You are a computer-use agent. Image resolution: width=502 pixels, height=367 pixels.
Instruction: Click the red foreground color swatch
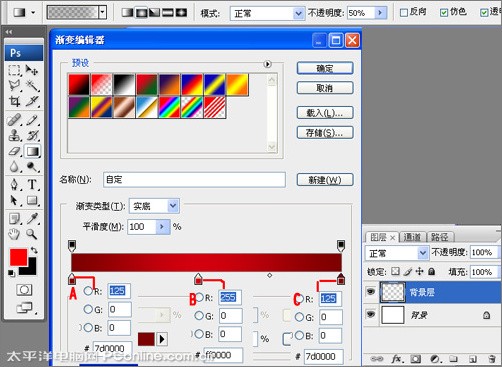(17, 256)
